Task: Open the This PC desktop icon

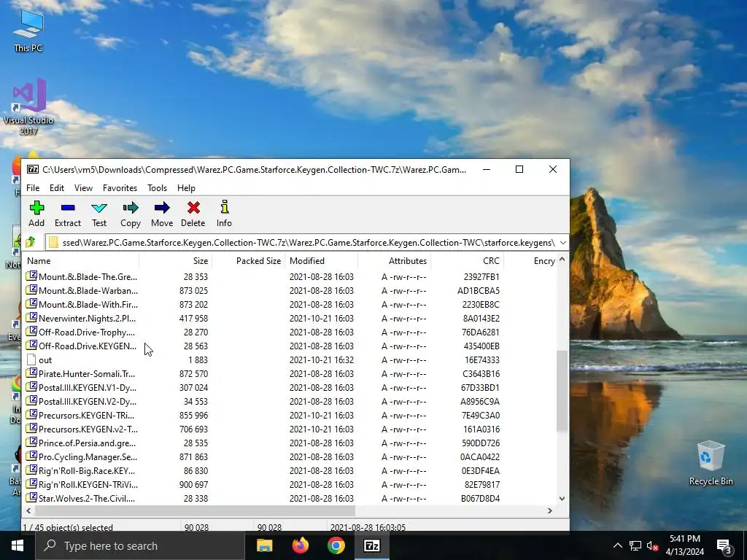Action: click(28, 31)
